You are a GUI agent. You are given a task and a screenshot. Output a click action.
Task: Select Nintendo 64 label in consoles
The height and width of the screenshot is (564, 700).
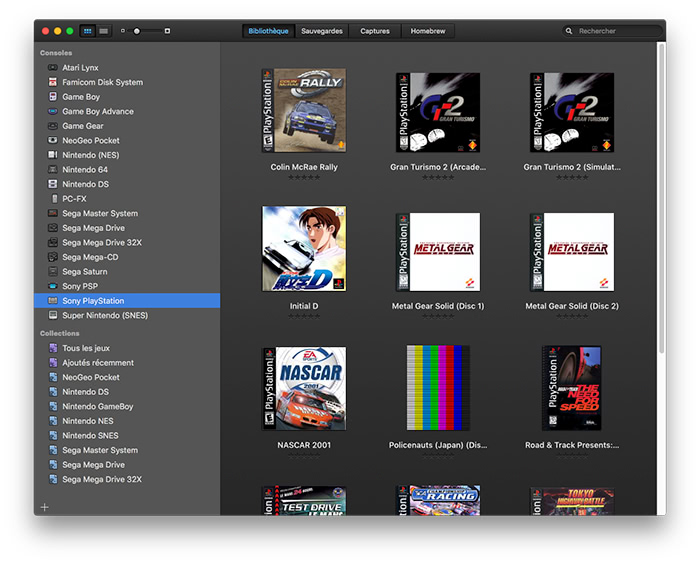coord(85,170)
